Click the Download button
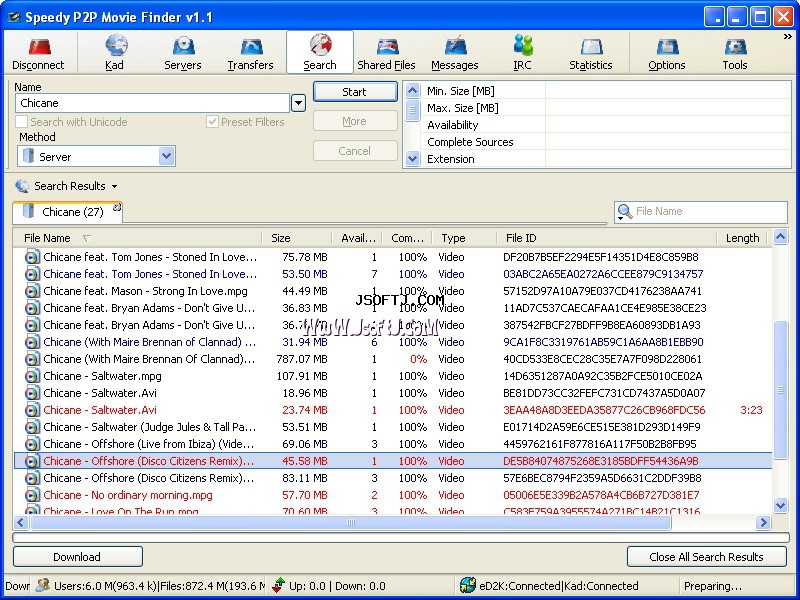The width and height of the screenshot is (800, 600). click(x=78, y=557)
